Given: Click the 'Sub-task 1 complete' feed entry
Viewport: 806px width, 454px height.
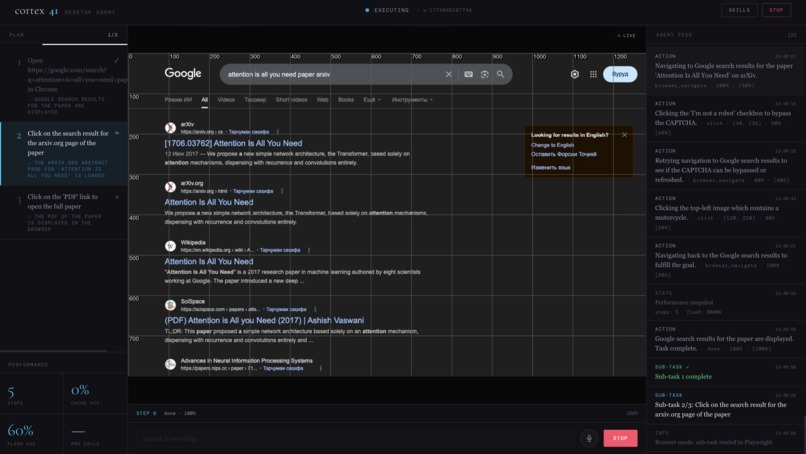Looking at the screenshot, I should coord(725,372).
